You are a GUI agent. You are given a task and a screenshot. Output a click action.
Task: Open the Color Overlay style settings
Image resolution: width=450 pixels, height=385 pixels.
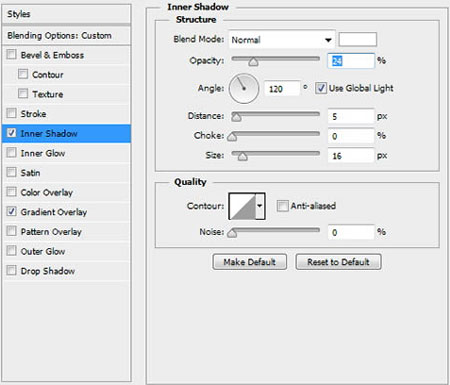tap(47, 192)
